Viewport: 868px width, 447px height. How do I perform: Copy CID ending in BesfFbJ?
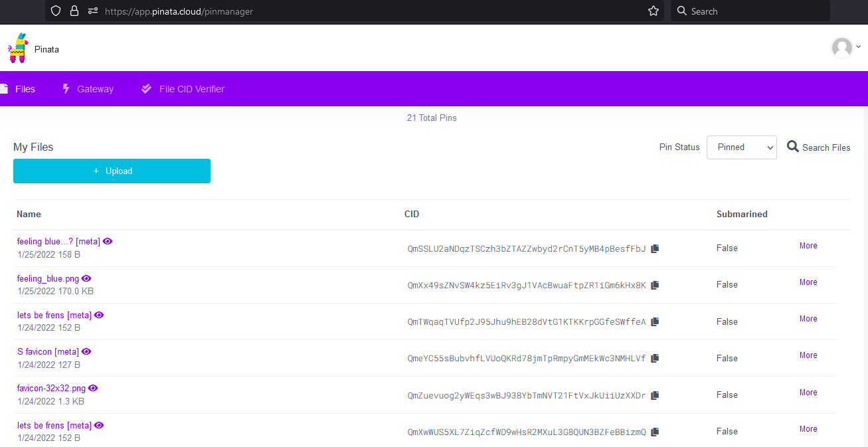655,248
